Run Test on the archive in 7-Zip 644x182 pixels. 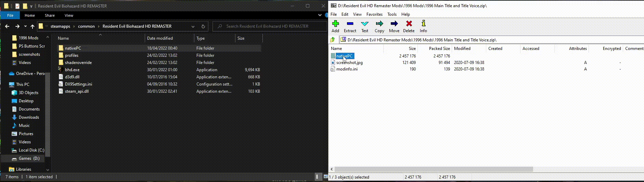pyautogui.click(x=365, y=24)
